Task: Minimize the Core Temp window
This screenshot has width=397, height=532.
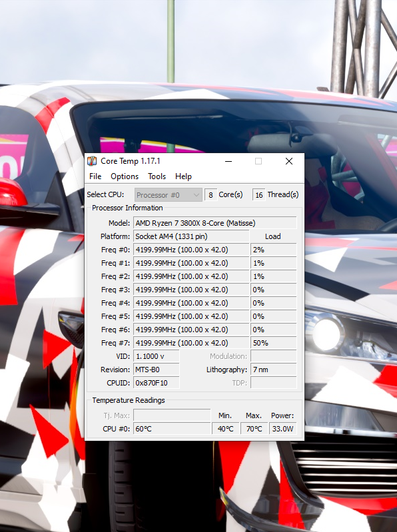Action: (x=228, y=161)
